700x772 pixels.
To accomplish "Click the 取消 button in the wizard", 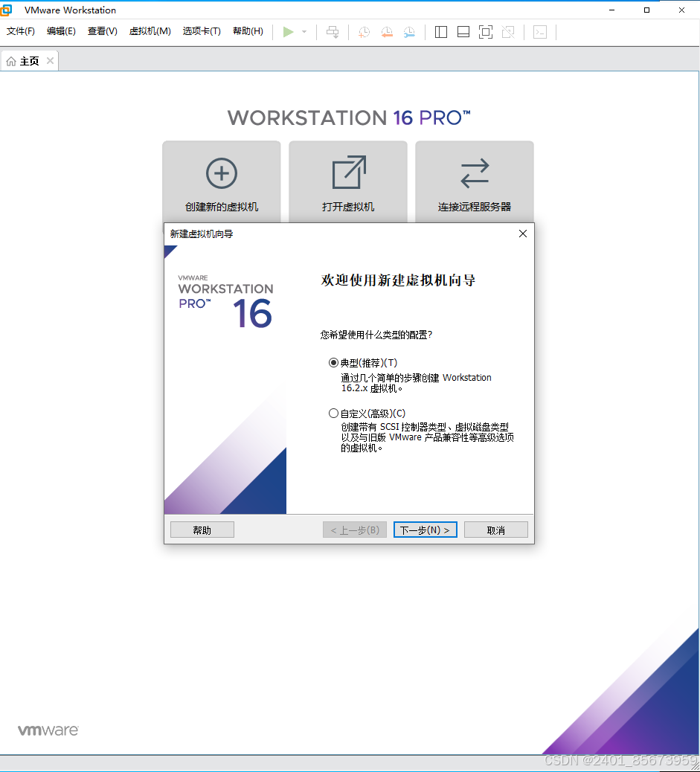I will pyautogui.click(x=496, y=530).
